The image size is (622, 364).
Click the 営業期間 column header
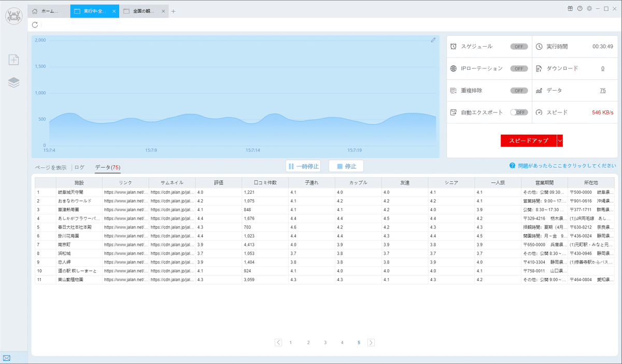[544, 183]
